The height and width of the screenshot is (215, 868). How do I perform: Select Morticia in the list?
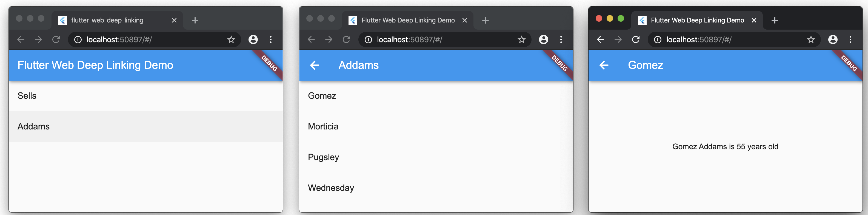tap(436, 127)
